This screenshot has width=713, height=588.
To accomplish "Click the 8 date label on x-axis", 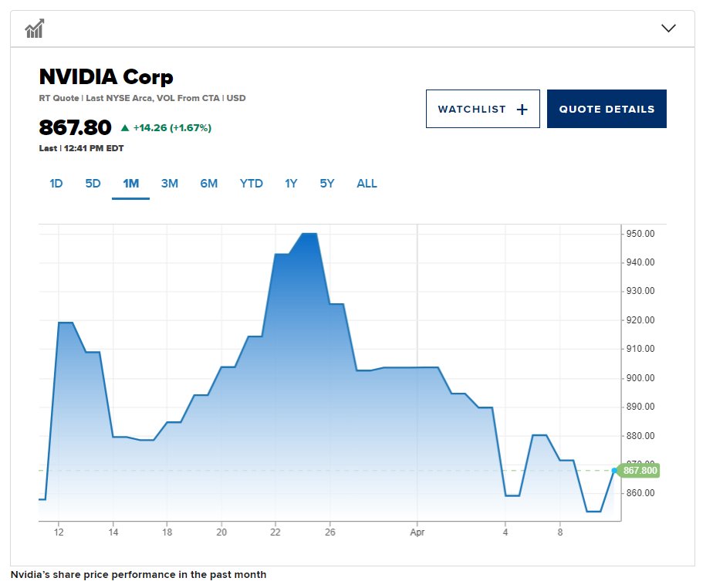I will coord(560,532).
